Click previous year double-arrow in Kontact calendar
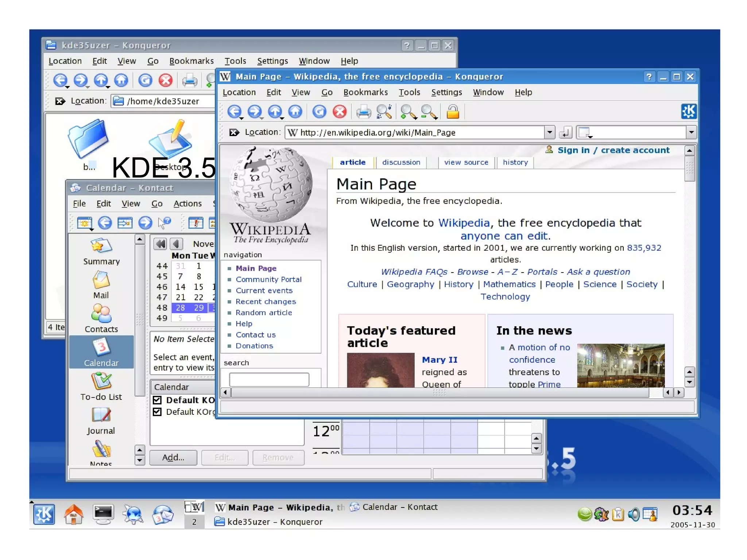Viewport: 747px width, 560px height. tap(160, 244)
